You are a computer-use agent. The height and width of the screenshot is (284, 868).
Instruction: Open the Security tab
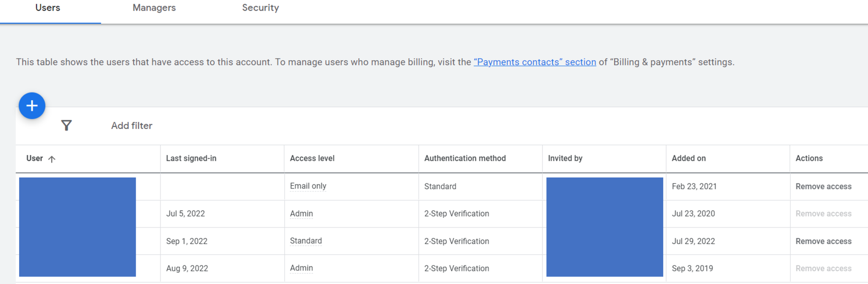point(260,8)
